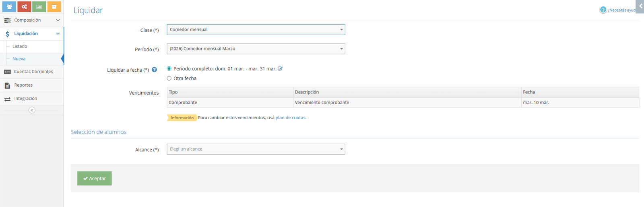Click the edit pencil icon next to período completo
This screenshot has width=644, height=207.
point(280,68)
